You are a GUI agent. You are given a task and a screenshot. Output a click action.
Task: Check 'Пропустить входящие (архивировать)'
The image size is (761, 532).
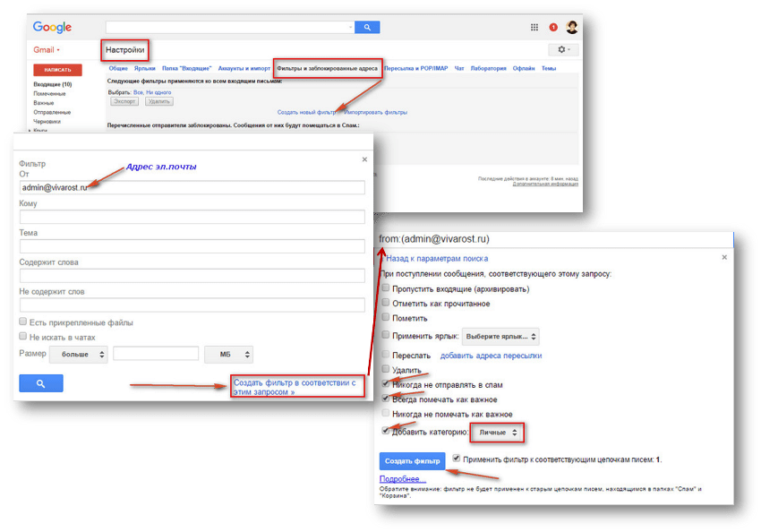[x=385, y=287]
